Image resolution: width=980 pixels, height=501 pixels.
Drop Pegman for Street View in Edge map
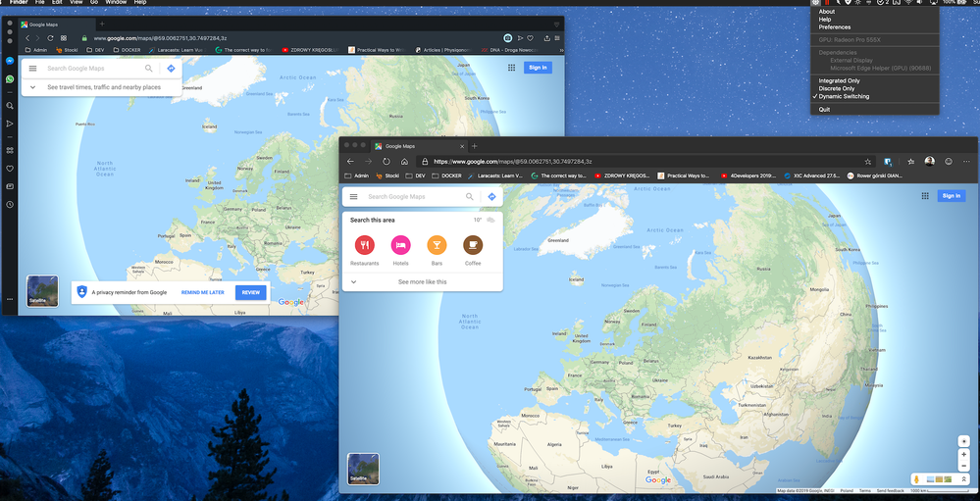[x=917, y=479]
